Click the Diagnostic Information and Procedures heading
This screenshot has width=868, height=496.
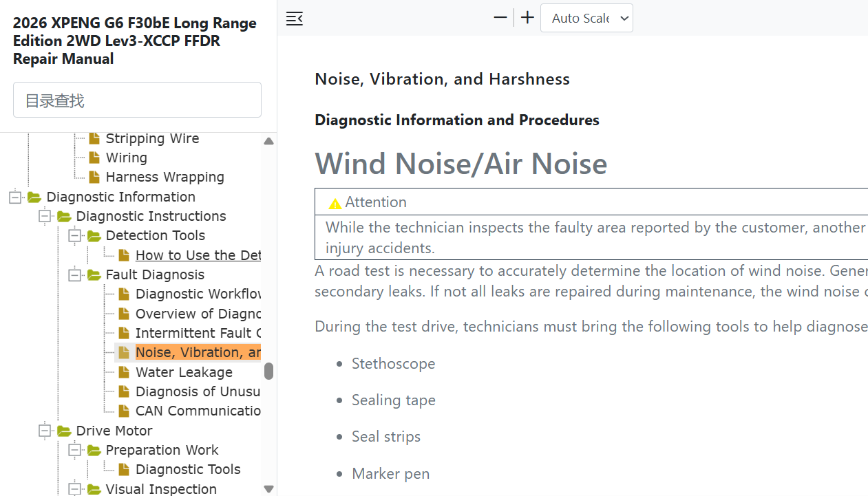tap(457, 120)
